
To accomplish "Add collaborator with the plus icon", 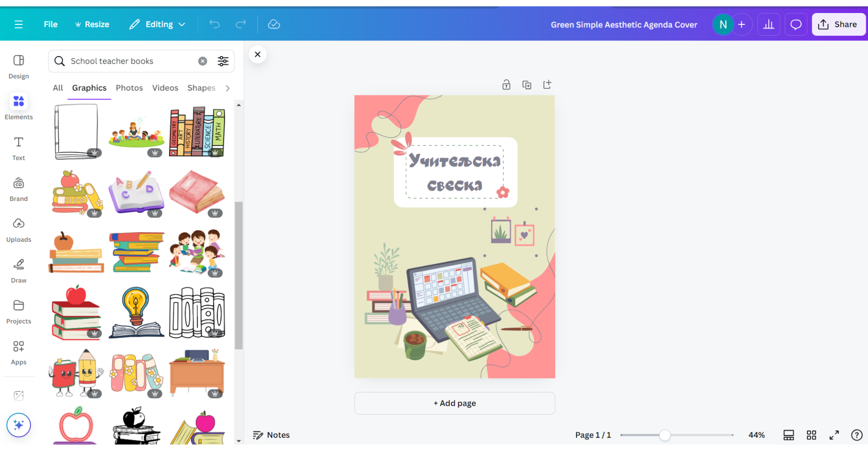I will point(742,24).
